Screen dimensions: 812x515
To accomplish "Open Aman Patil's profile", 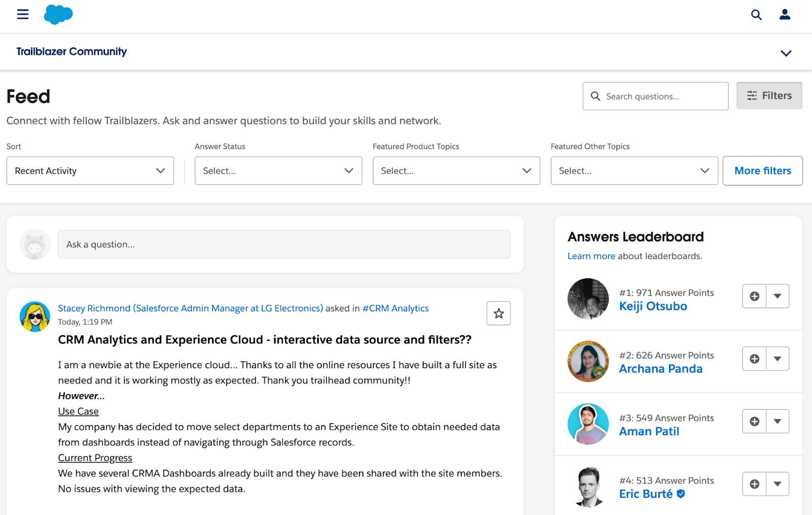I will pos(649,431).
